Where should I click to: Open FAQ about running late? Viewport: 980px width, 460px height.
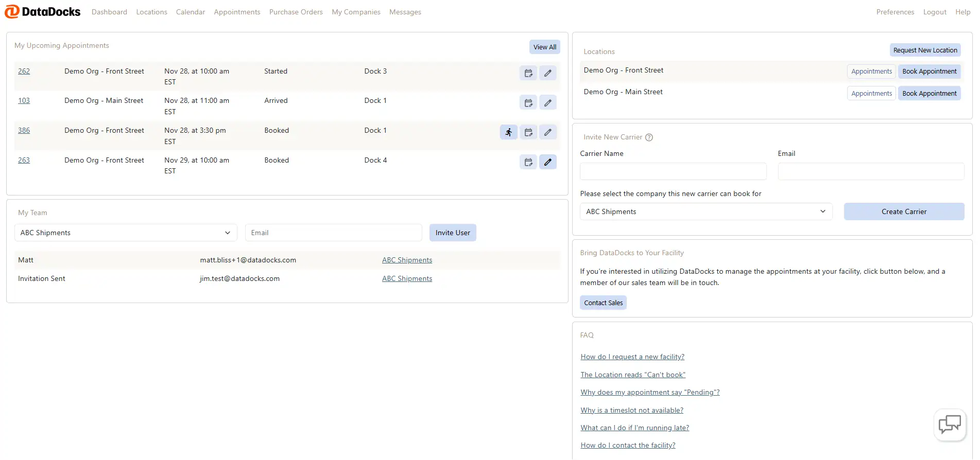(634, 428)
